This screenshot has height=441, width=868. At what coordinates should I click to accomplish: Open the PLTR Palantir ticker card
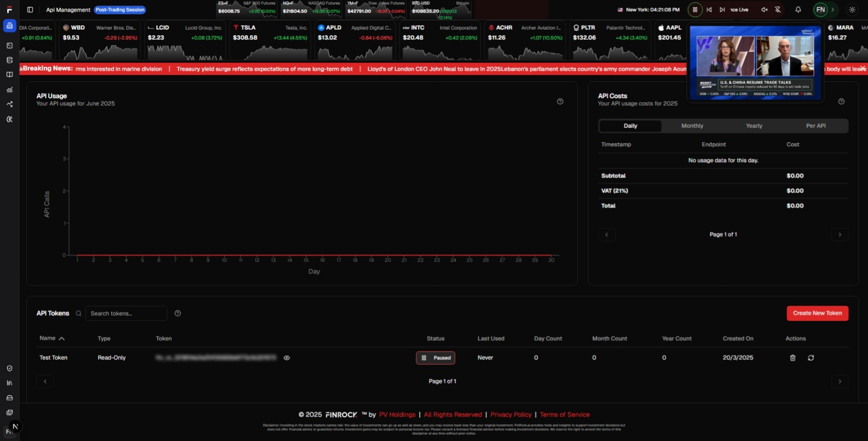coord(610,41)
